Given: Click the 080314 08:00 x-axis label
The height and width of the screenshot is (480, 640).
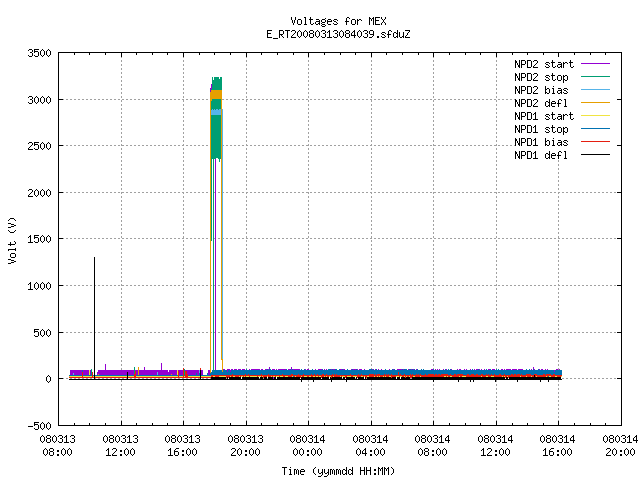Looking at the screenshot, I should [432, 446].
